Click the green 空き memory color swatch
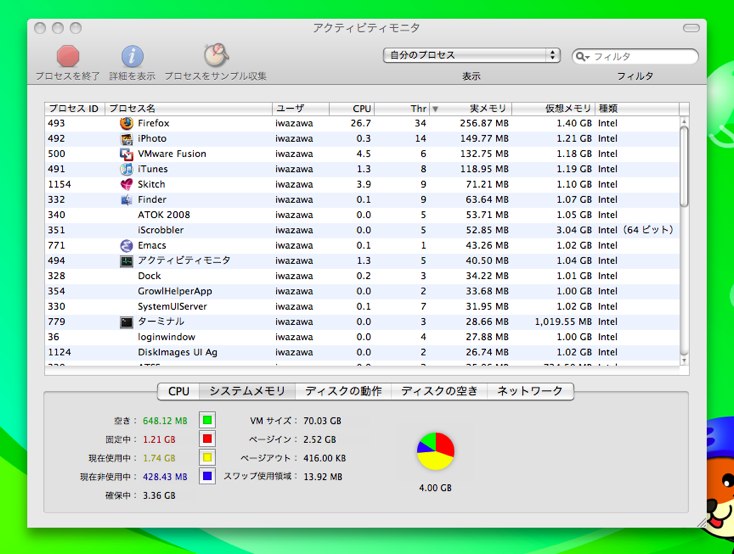The width and height of the screenshot is (734, 554). 207,420
